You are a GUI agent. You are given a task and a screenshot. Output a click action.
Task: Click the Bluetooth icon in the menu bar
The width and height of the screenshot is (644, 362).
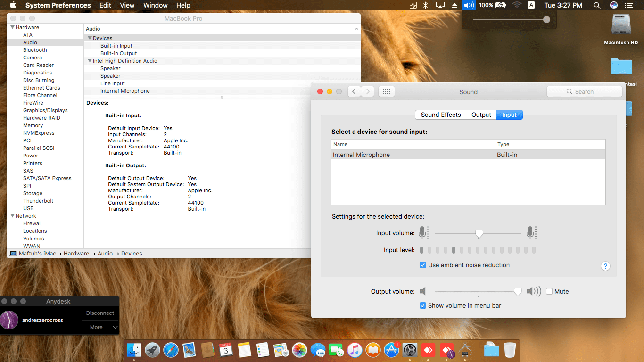426,5
